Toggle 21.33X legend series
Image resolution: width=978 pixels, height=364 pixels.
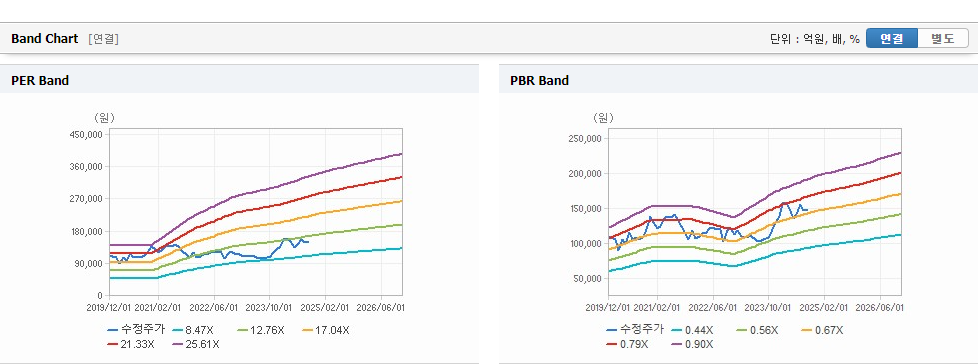tap(131, 344)
